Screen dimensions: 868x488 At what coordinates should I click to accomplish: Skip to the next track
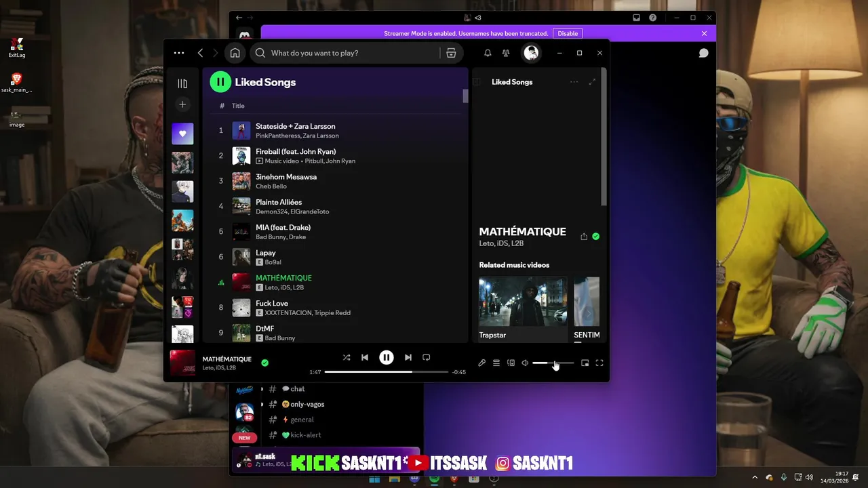pyautogui.click(x=408, y=357)
